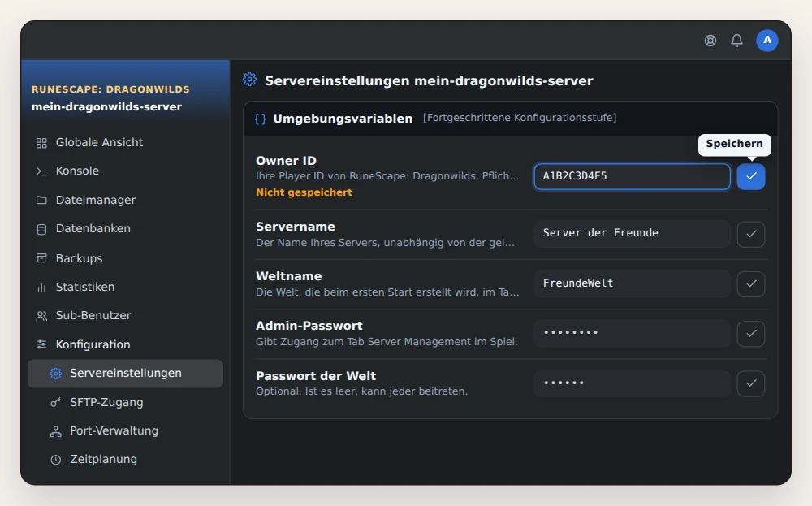Focus the Owner ID input field
This screenshot has height=506, width=812.
coord(632,176)
